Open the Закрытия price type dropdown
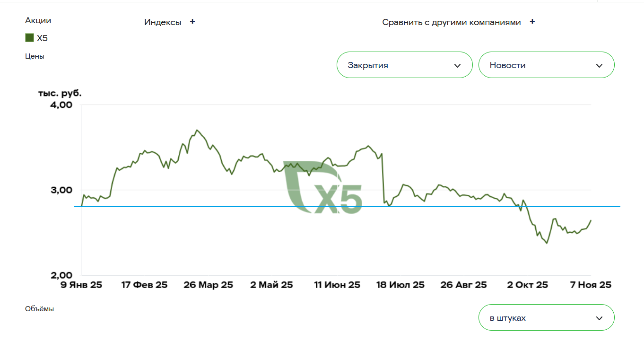The width and height of the screenshot is (644, 342). (x=404, y=65)
